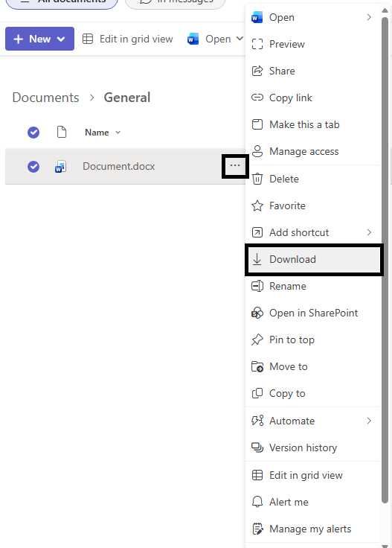Click the SharePoint icon in the menu

pos(257,313)
